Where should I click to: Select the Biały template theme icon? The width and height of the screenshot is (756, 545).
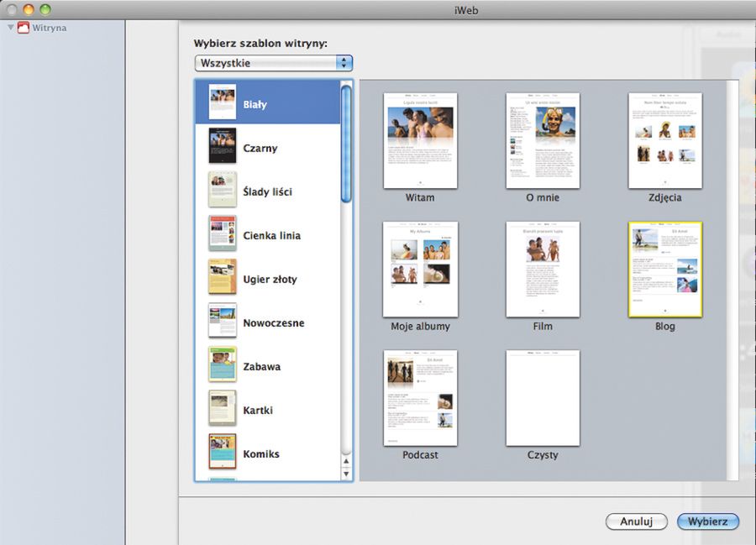coord(223,102)
